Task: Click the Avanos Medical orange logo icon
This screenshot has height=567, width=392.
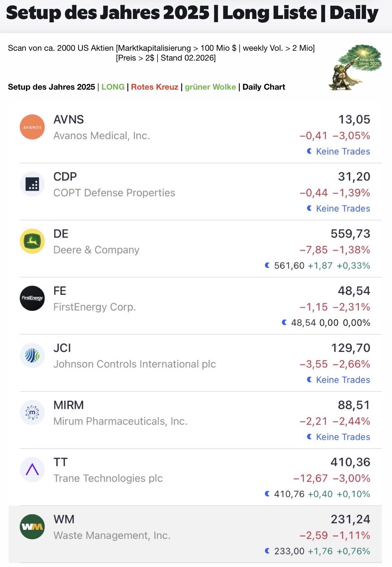Action: click(x=32, y=127)
